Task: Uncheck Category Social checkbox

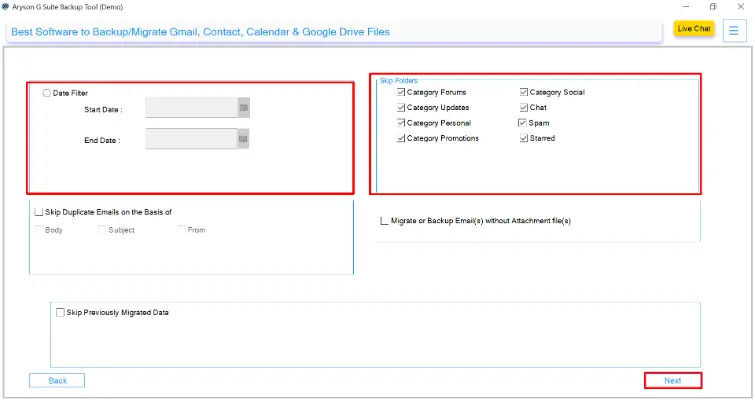Action: (524, 92)
